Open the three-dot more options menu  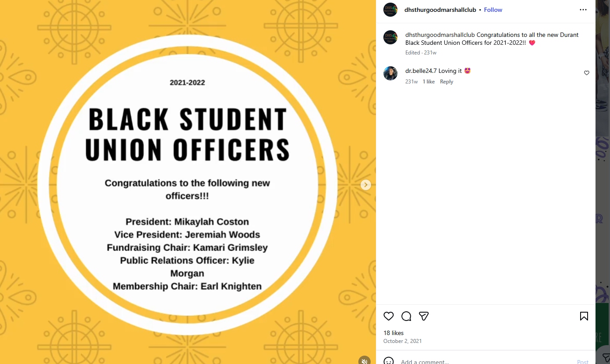pyautogui.click(x=583, y=10)
